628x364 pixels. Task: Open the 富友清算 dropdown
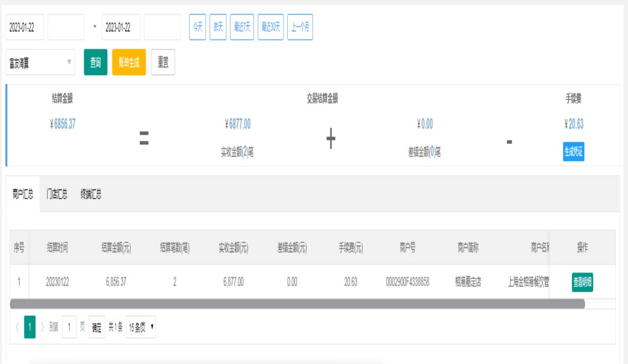pyautogui.click(x=40, y=62)
